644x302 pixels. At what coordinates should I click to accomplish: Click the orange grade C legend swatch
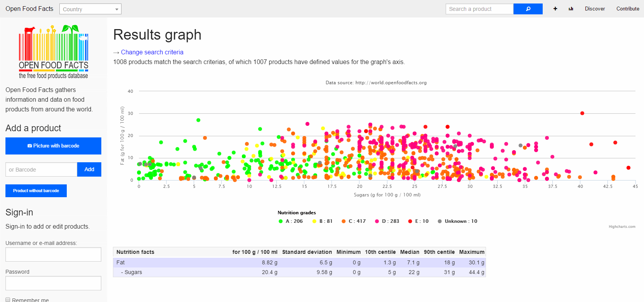pos(344,221)
